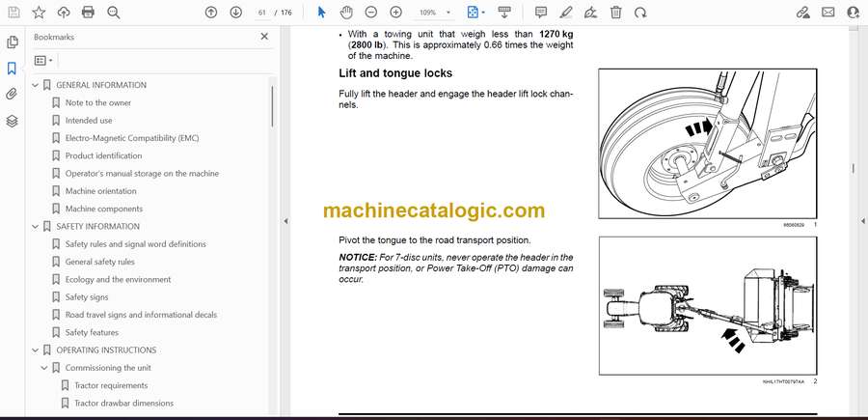Expand the right tools pane arrow
The width and height of the screenshot is (868, 420).
862,221
